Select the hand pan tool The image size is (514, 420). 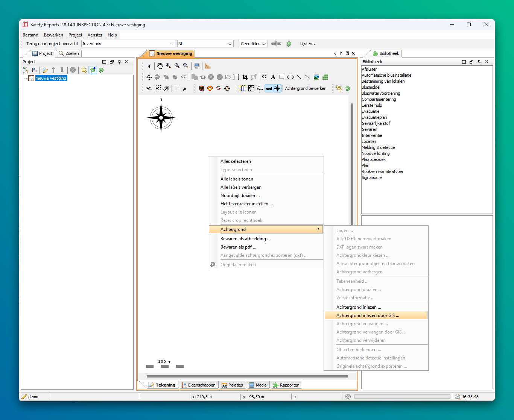160,66
